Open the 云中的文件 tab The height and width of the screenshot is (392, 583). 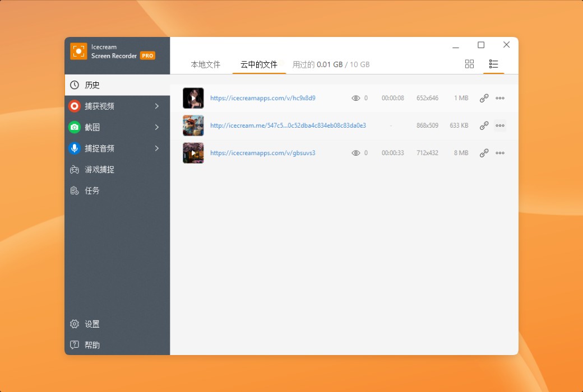tap(259, 64)
